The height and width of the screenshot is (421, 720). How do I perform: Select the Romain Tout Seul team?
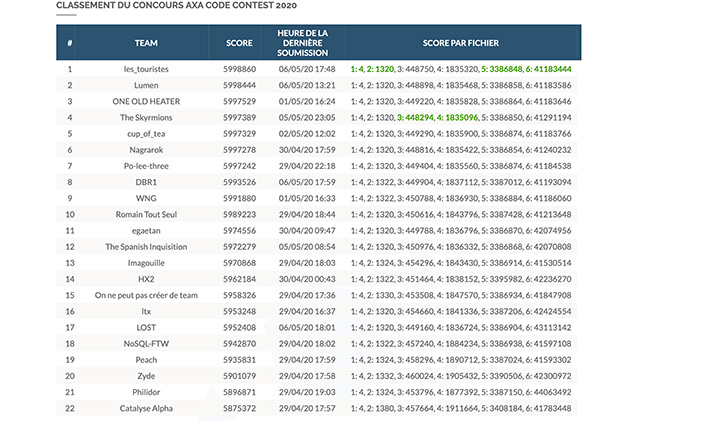[x=146, y=214]
